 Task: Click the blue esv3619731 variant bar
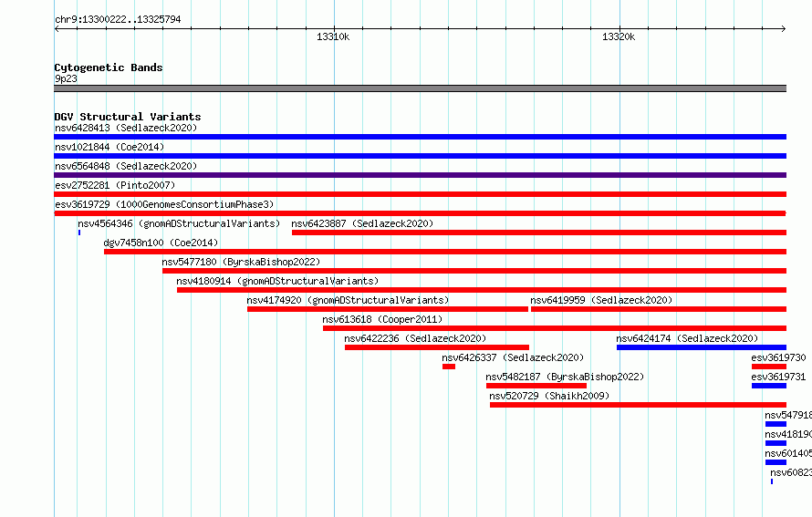pyautogui.click(x=769, y=386)
